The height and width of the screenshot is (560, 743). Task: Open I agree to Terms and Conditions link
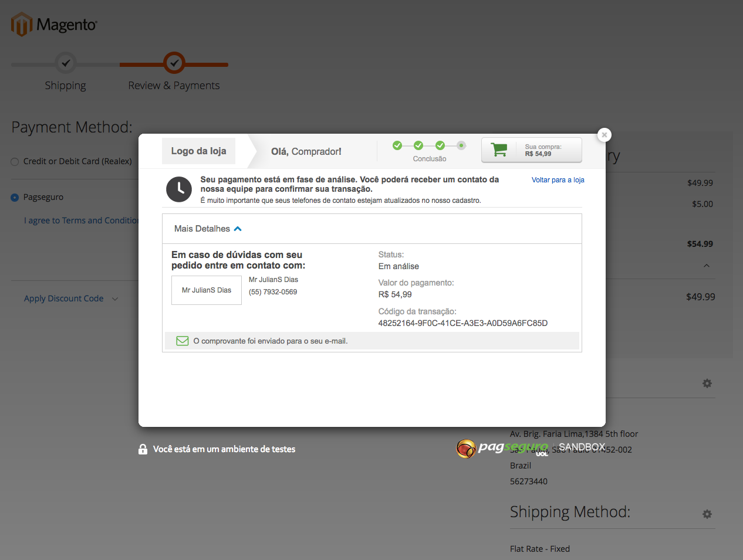click(x=82, y=220)
